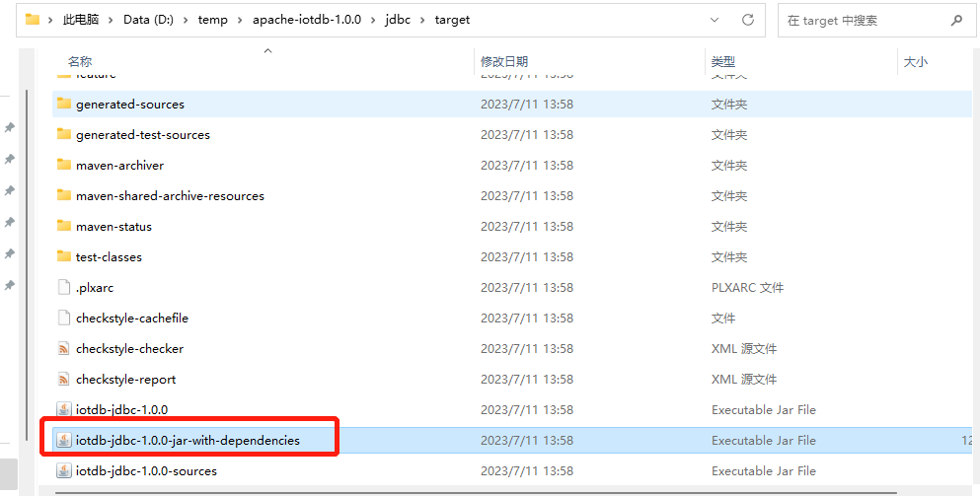Click '文件' type of checkstyle-cachefile

pyautogui.click(x=723, y=319)
